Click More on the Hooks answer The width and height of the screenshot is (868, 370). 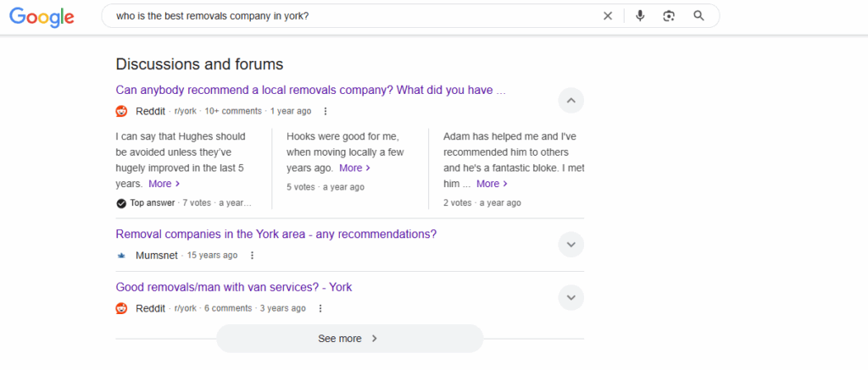355,168
